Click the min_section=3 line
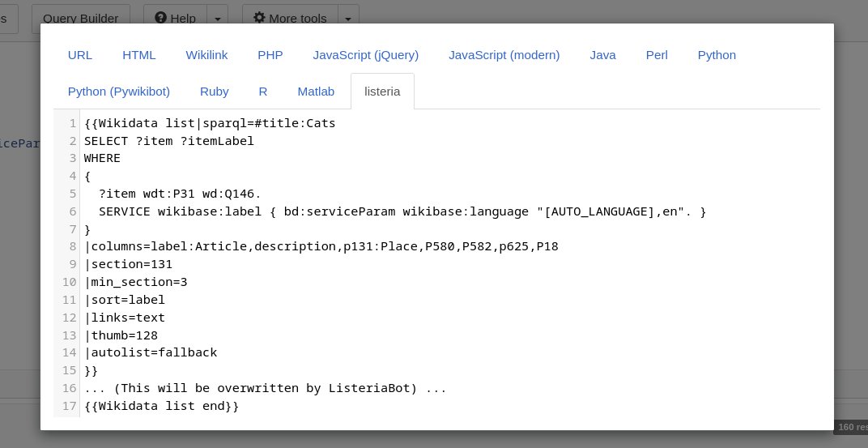 [x=136, y=282]
